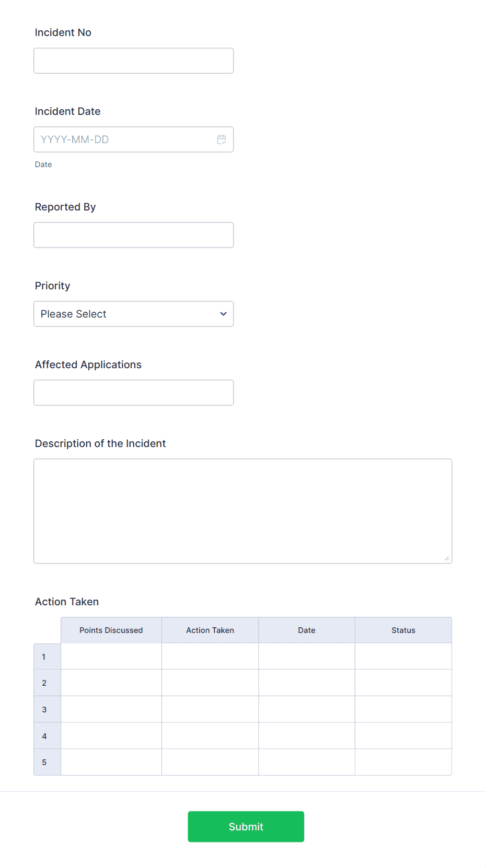Click row 3 Status cell
Screen dimensions: 486x868
(403, 709)
